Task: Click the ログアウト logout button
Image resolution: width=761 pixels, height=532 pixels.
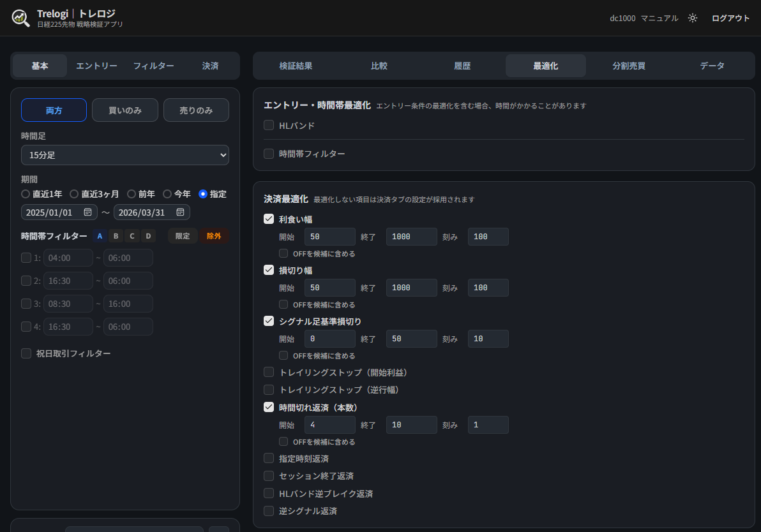Action: 730,18
